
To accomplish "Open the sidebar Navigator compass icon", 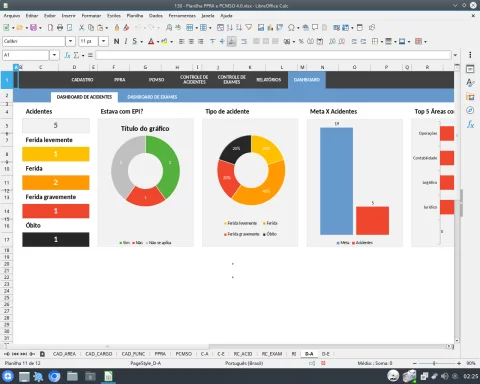I will (470, 110).
